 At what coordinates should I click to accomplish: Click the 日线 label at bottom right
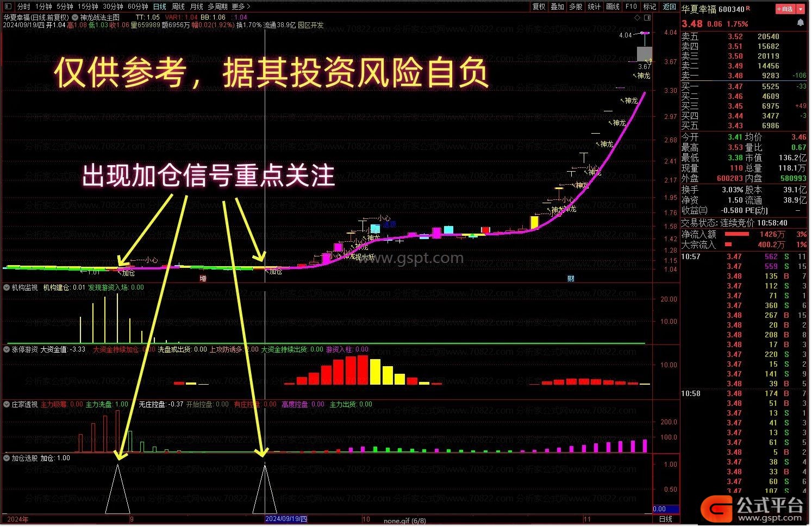point(665,519)
